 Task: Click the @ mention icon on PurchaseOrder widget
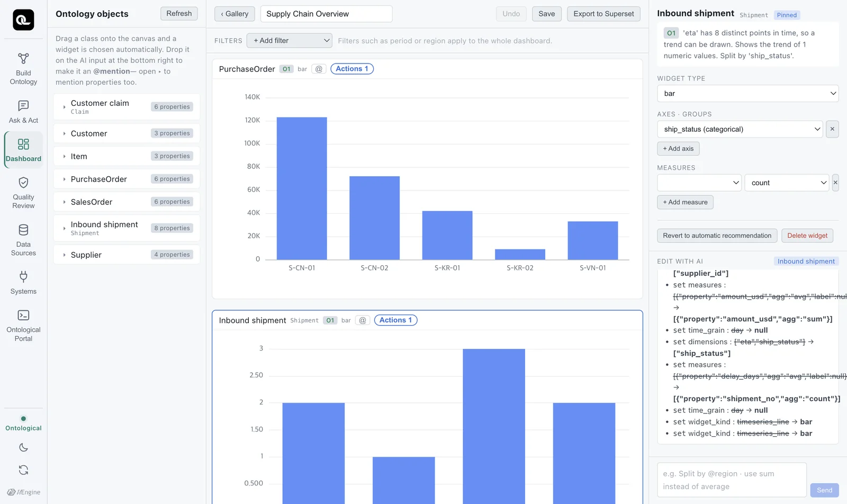coord(319,69)
